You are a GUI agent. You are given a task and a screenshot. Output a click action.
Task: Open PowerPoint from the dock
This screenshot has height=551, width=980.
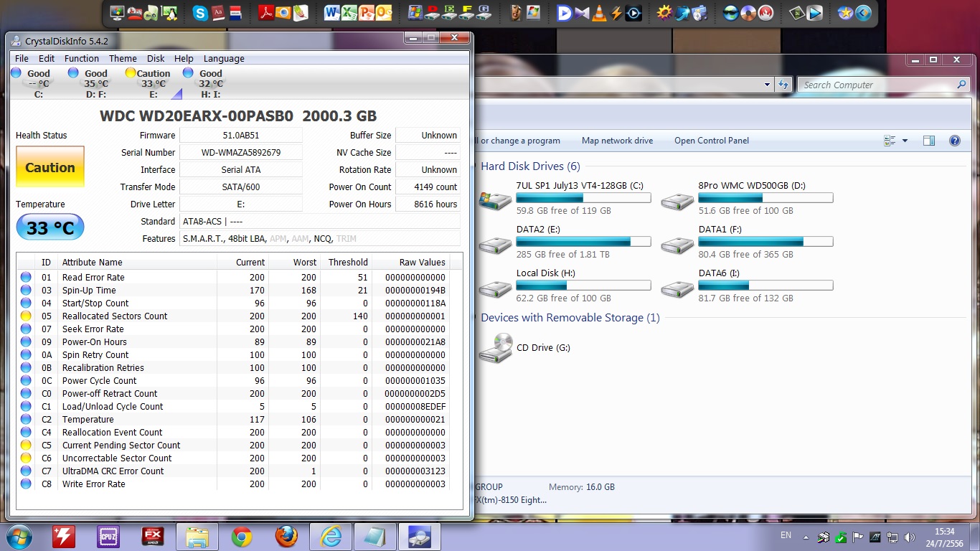pyautogui.click(x=367, y=13)
